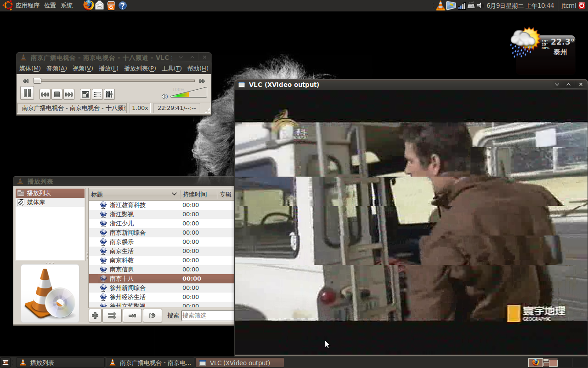Mute audio via speaker icon
Viewport: 588px width, 368px height.
click(164, 96)
